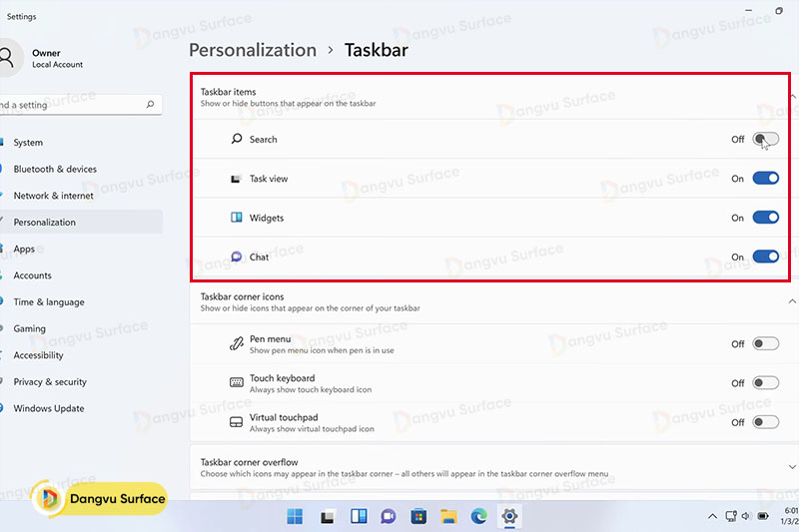The width and height of the screenshot is (799, 532).
Task: Go back to Personalization breadcrumb
Action: [x=253, y=50]
